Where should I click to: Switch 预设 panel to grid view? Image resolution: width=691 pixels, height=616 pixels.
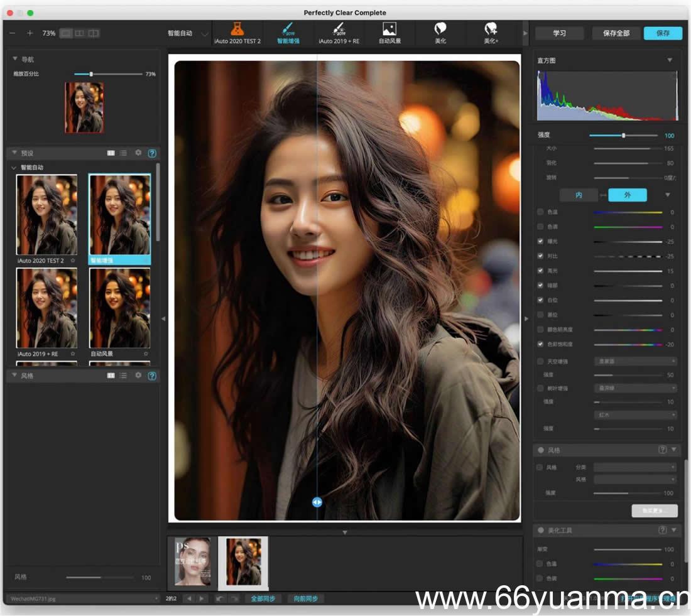click(111, 153)
